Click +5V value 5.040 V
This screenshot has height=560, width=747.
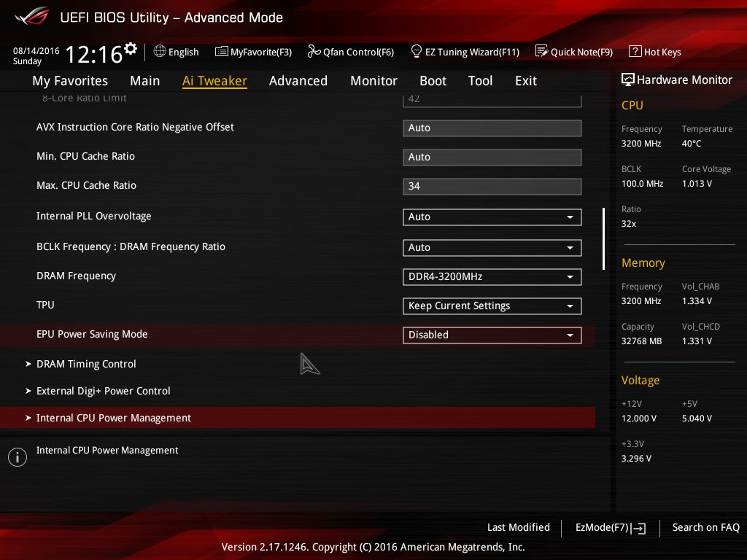coord(697,419)
